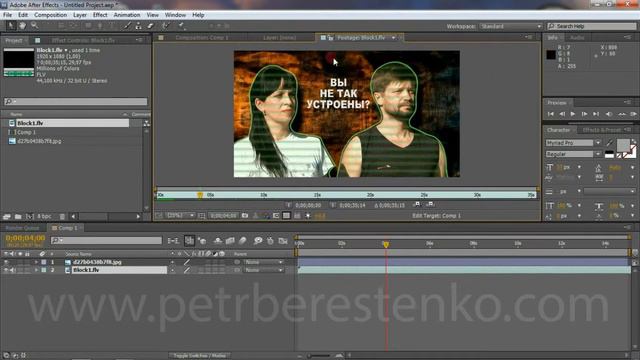Open Graph Editor icon in timeline
This screenshot has width=640, height=360.
tap(283, 241)
